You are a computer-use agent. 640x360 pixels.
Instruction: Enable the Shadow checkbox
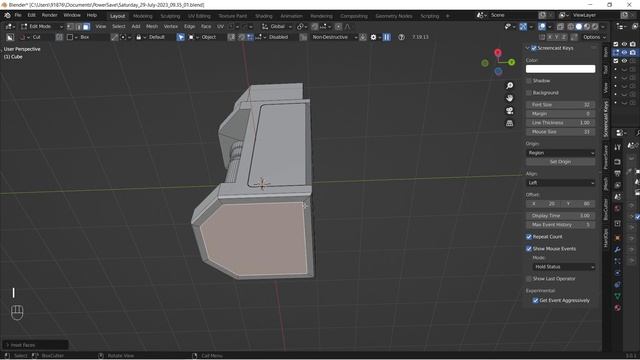tap(529, 81)
